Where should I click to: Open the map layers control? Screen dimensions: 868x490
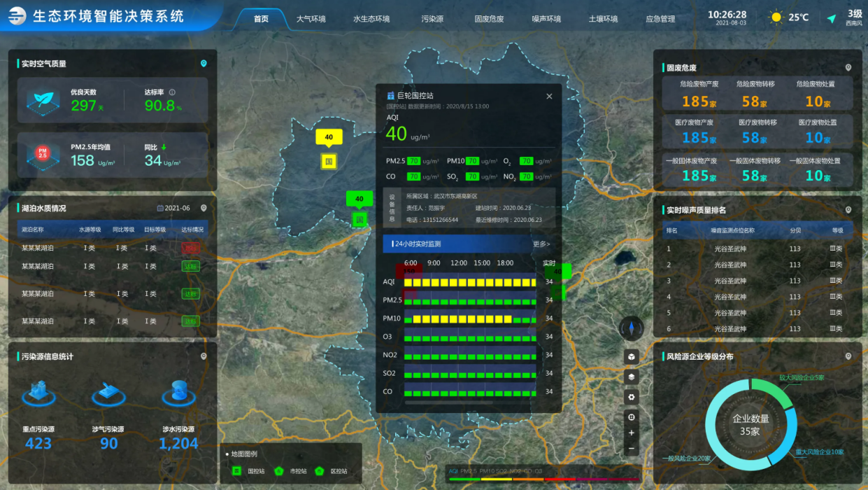pos(631,377)
